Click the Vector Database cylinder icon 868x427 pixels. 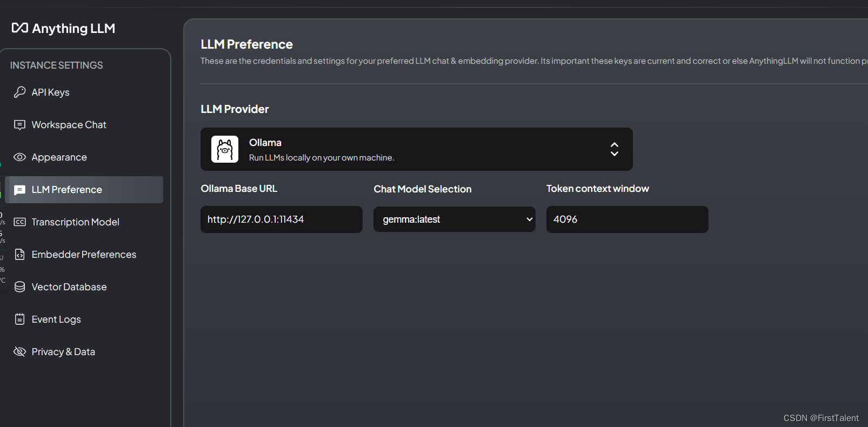click(x=20, y=287)
